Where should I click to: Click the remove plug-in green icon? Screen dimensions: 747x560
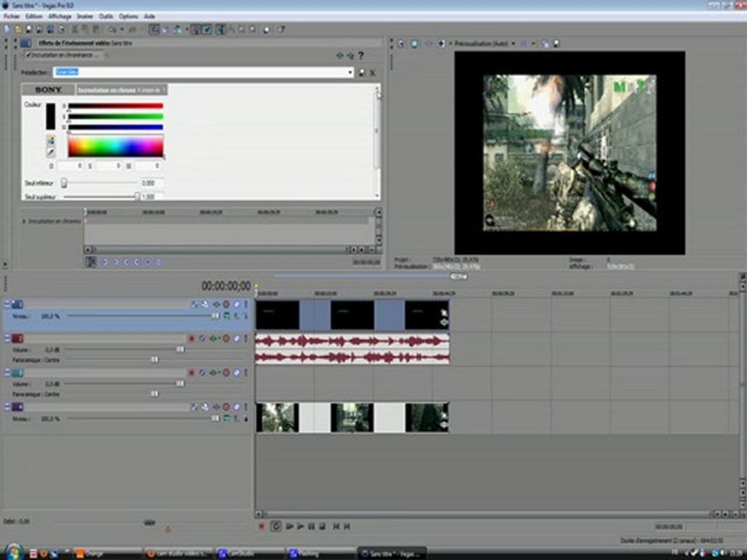(350, 55)
